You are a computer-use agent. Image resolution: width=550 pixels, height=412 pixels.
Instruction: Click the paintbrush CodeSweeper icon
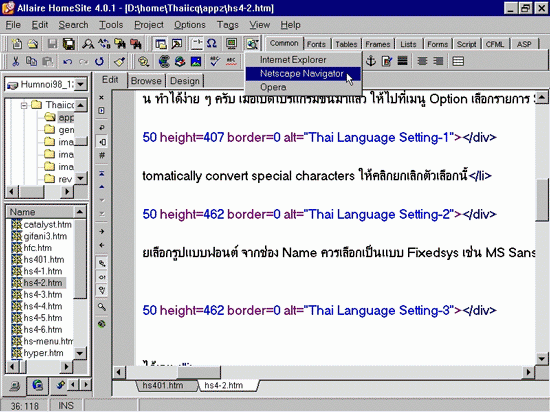[119, 62]
